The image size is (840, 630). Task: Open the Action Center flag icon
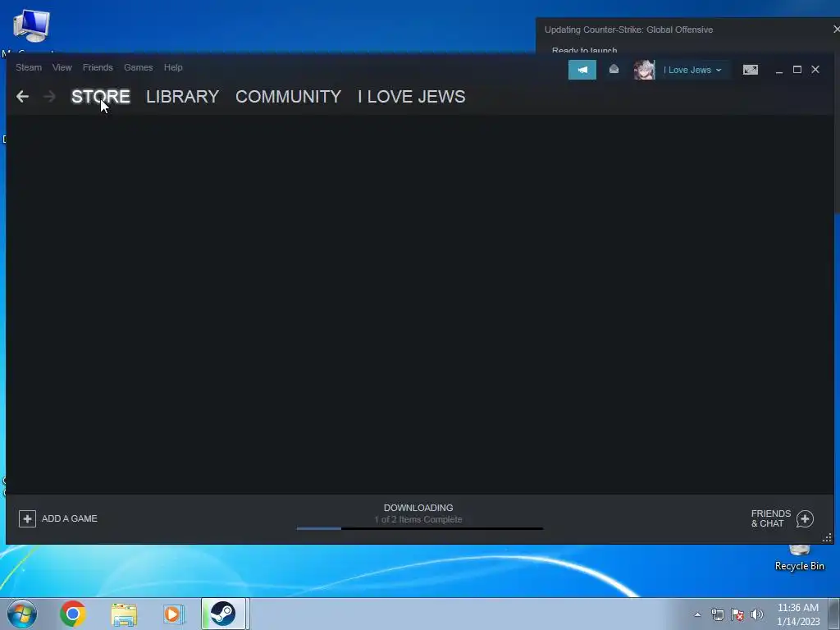pos(737,614)
